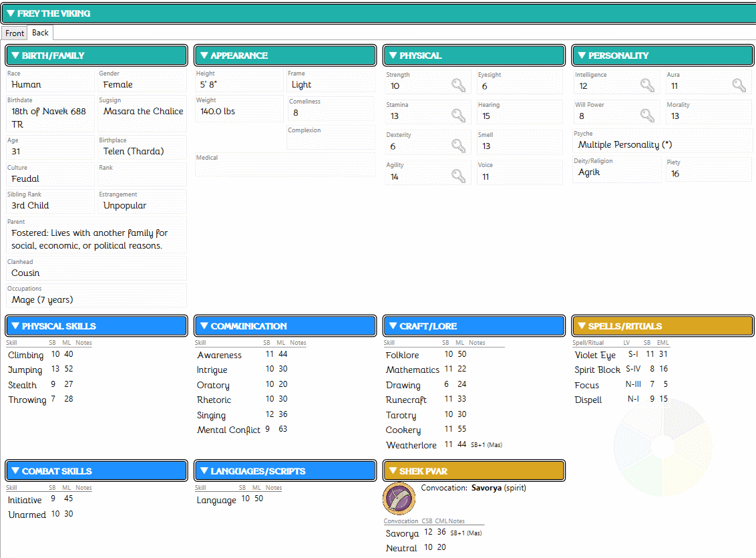Select the Savorya convocation medallion icon

pyautogui.click(x=399, y=499)
